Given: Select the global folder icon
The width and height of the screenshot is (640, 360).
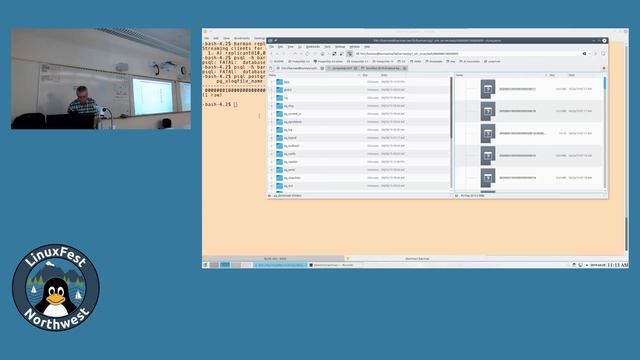Looking at the screenshot, I should [x=280, y=90].
